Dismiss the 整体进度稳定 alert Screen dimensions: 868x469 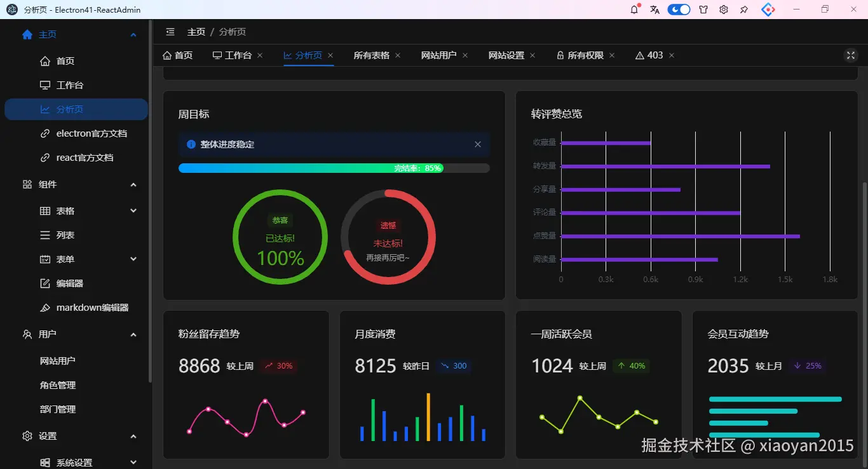478,144
